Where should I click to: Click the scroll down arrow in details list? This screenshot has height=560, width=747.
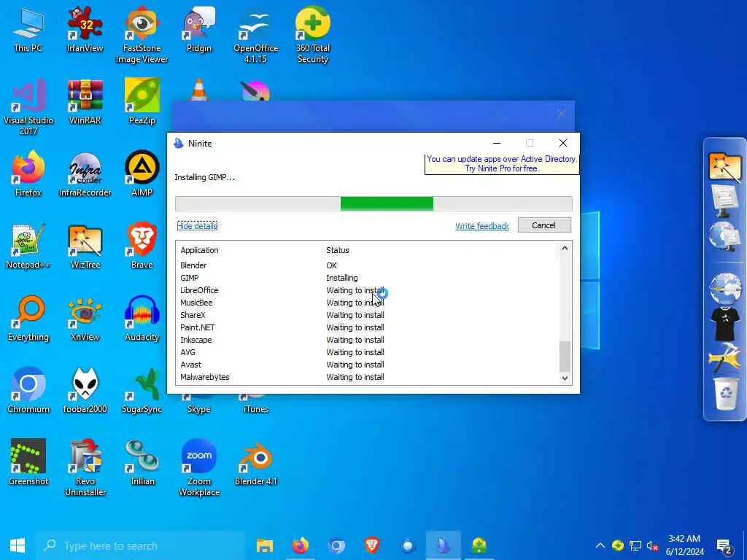click(x=565, y=378)
